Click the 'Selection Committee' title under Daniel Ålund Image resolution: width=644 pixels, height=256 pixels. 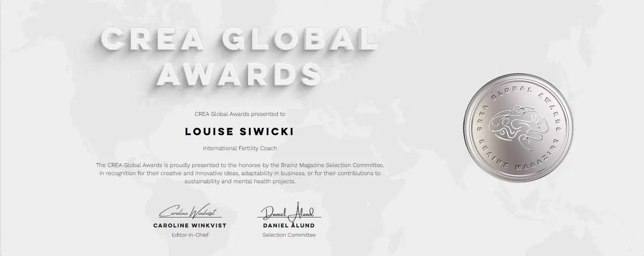coord(289,235)
